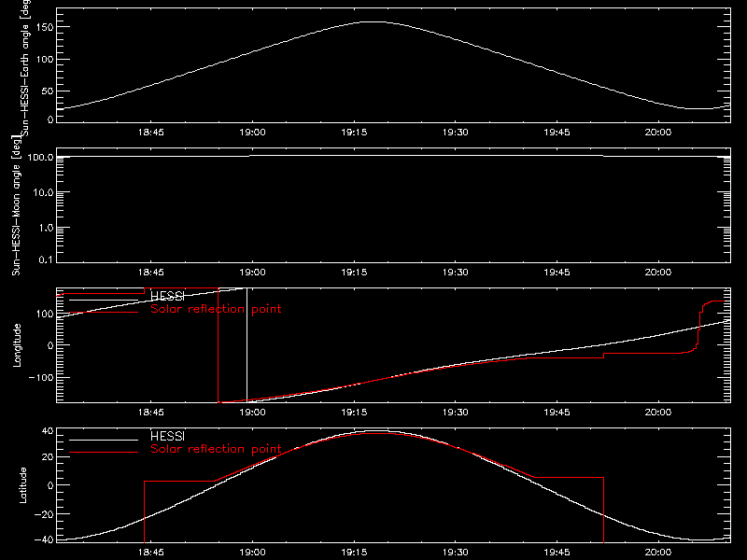This screenshot has width=747, height=560.
Task: Click the -20 y-tick label in Latitude panel
Action: tap(44, 514)
